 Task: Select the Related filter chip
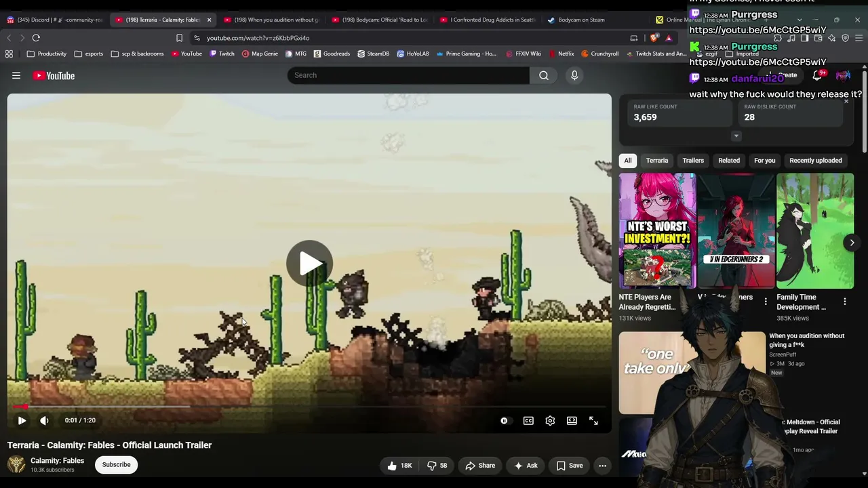pyautogui.click(x=729, y=161)
